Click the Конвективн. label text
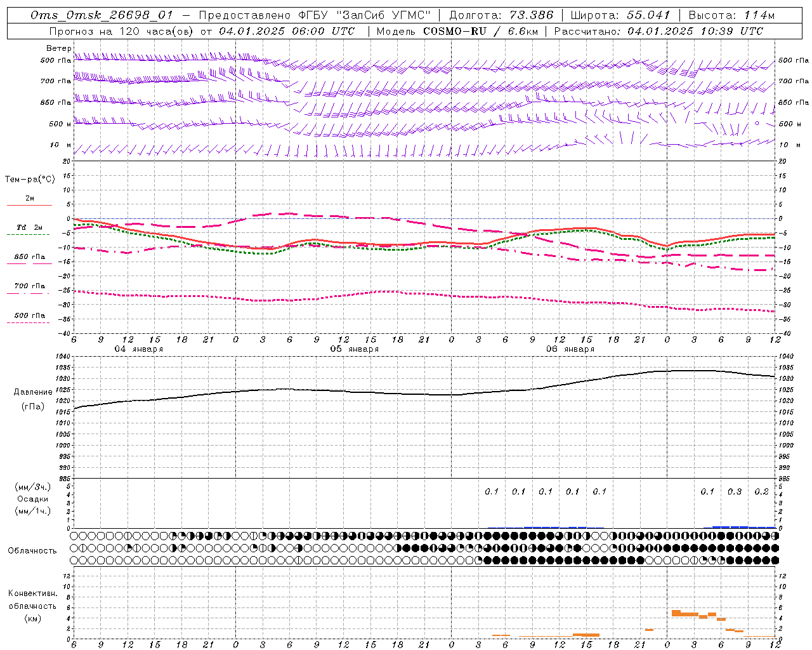 point(32,594)
